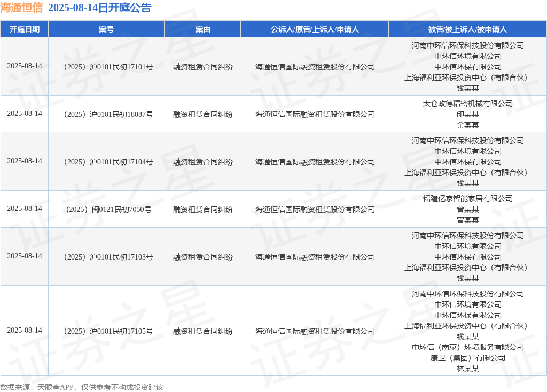The image size is (547, 392).
Task: Select case number 沪0101民初17101号
Action: [x=108, y=67]
